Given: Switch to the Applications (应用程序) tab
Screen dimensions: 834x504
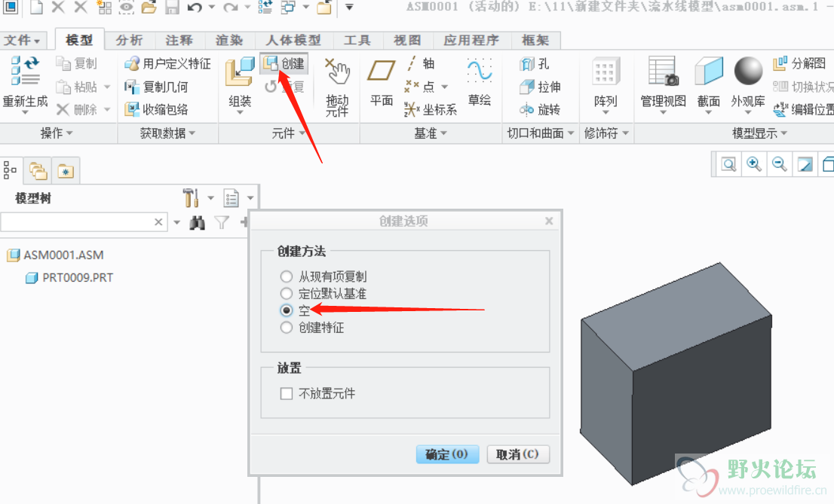Looking at the screenshot, I should coord(471,41).
